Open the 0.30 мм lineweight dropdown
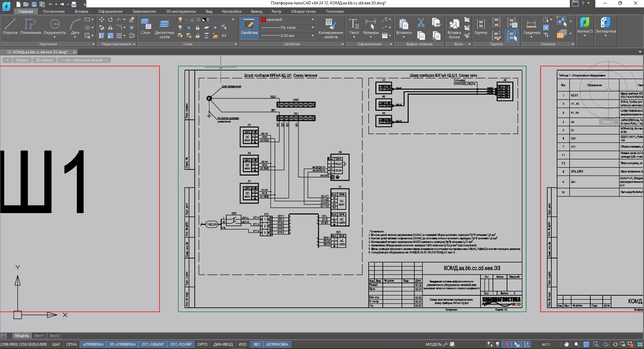This screenshot has height=349, width=644. pyautogui.click(x=313, y=36)
